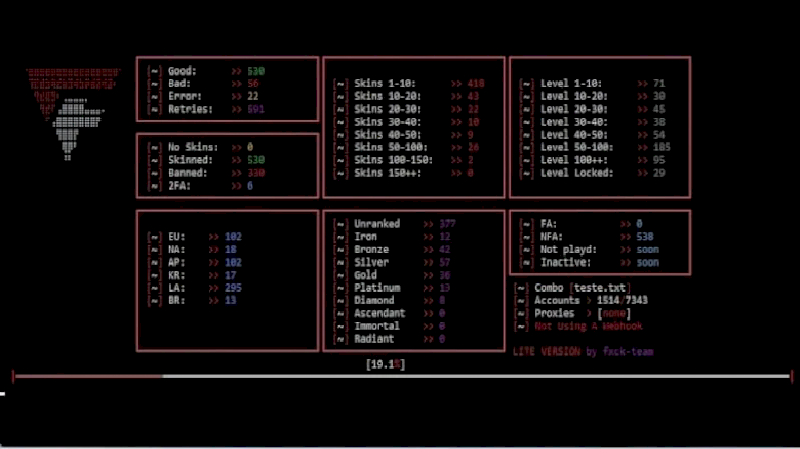The width and height of the screenshot is (800, 449).
Task: Click the "Silver" rank label
Action: [x=371, y=262]
